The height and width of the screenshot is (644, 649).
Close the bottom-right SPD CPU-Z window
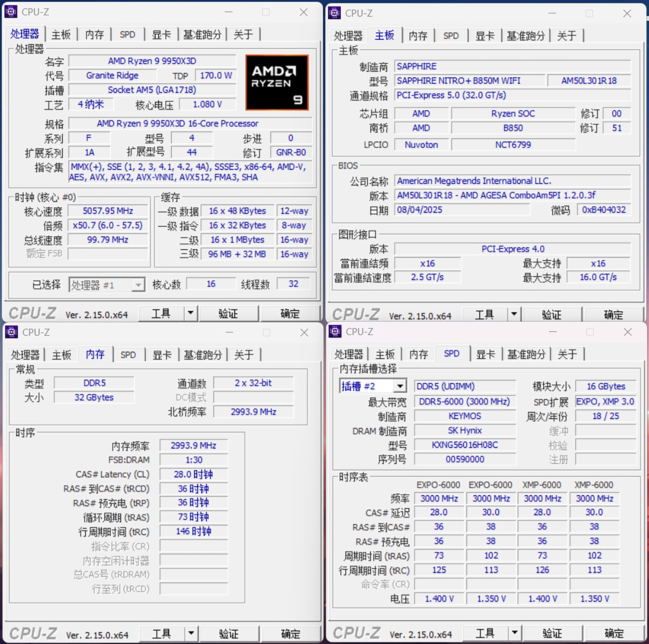tap(628, 332)
